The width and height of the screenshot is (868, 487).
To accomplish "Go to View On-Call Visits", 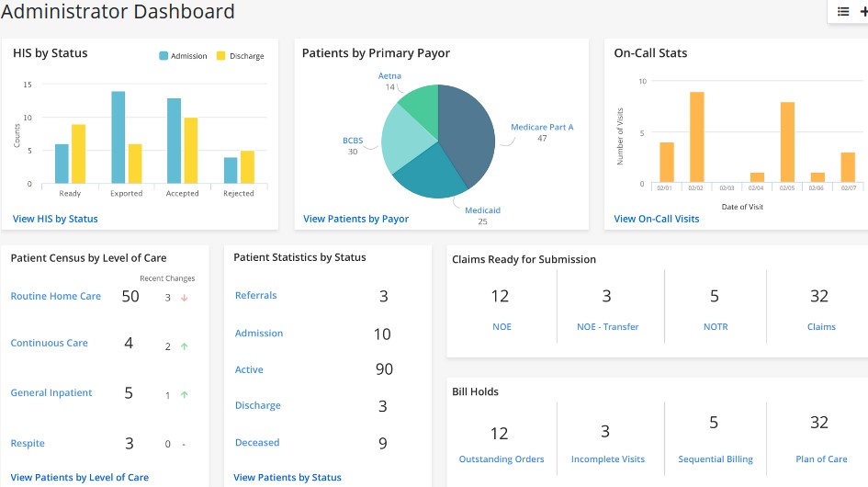I will (656, 219).
